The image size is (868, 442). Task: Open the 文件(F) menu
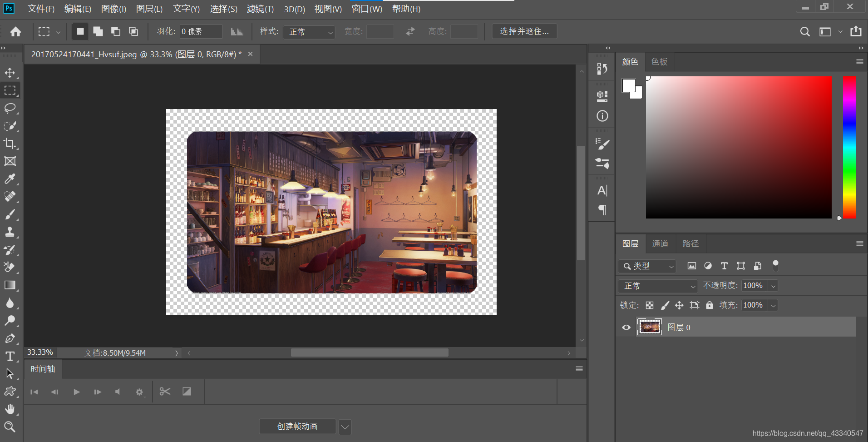[x=41, y=9]
